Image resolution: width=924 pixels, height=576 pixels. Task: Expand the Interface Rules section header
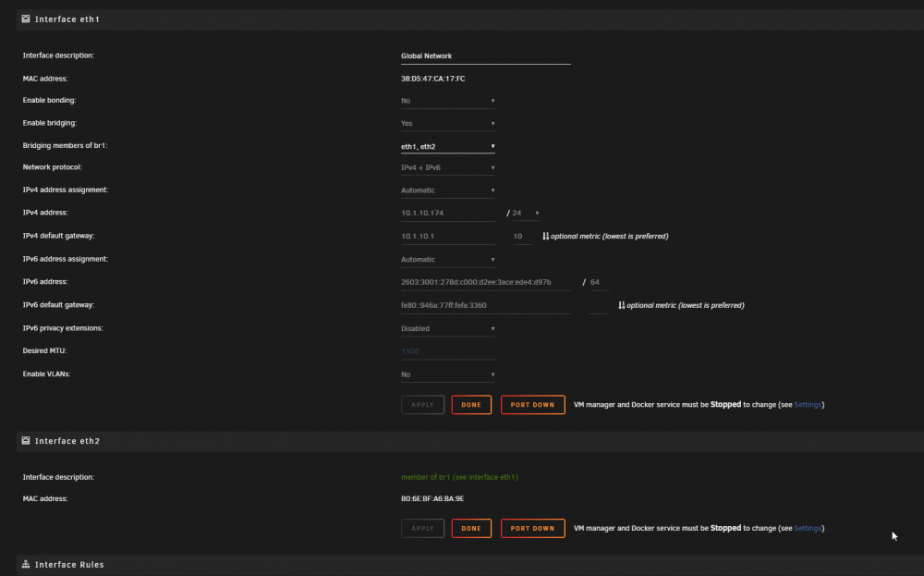470,565
